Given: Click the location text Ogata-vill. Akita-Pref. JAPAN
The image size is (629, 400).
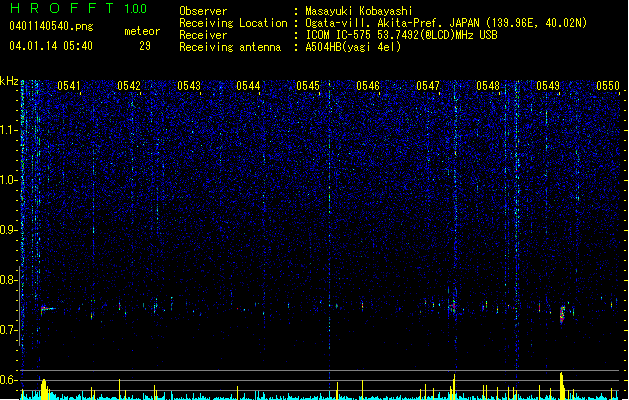Looking at the screenshot, I should pyautogui.click(x=394, y=23).
